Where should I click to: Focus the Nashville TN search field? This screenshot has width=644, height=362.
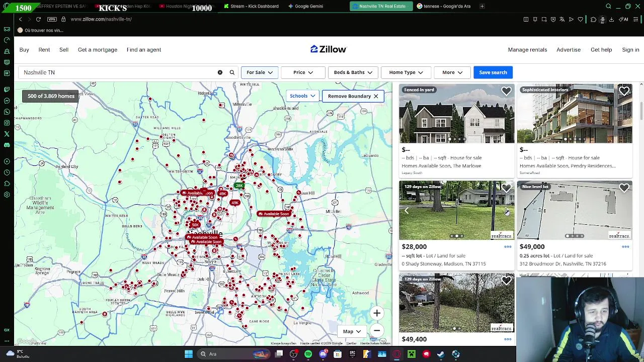point(118,72)
